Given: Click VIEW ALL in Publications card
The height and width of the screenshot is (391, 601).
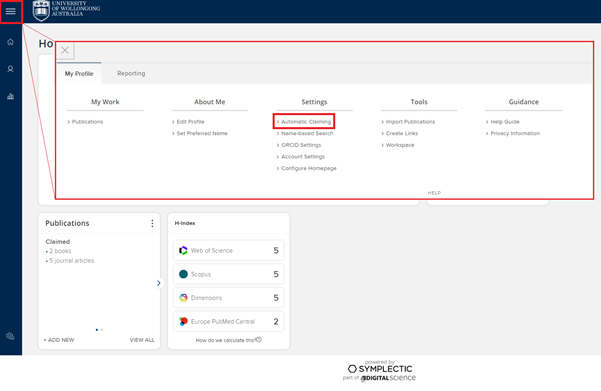Looking at the screenshot, I should [x=142, y=340].
